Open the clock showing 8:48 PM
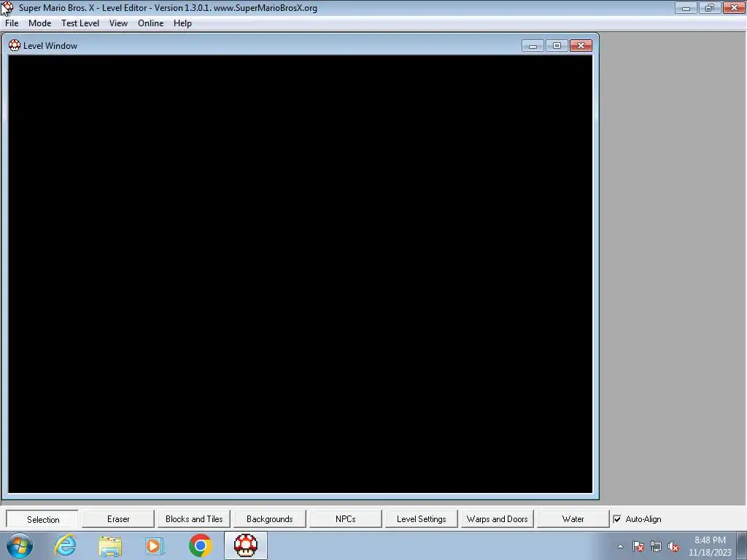This screenshot has width=747, height=560. 710,546
